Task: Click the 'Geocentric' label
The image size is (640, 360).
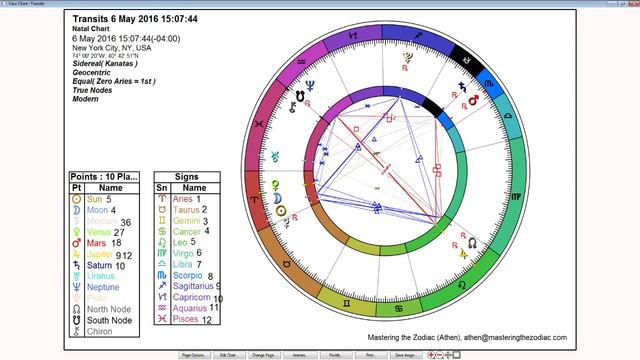Action: [91, 73]
